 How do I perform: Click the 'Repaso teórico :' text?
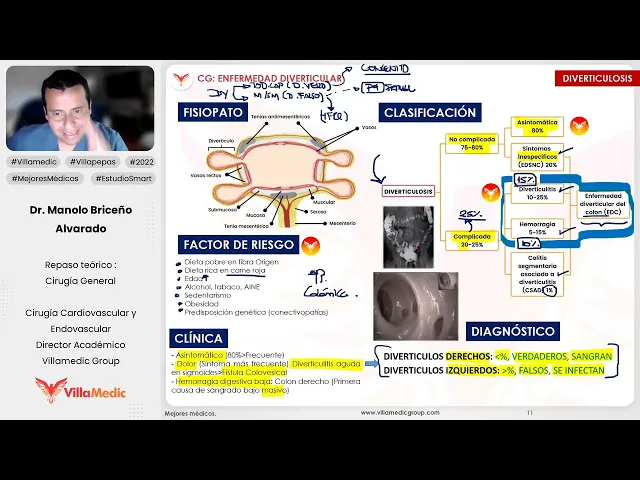80,265
